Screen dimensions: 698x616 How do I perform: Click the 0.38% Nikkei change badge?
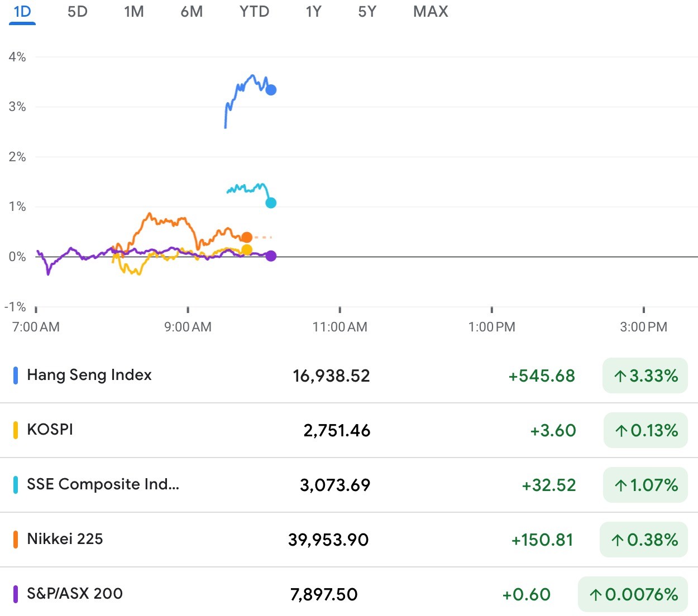point(644,540)
